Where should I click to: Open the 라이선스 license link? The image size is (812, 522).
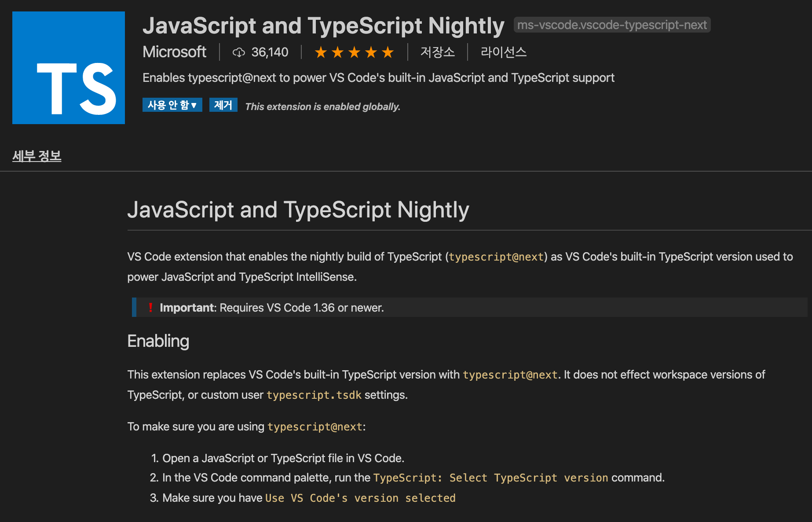[503, 52]
